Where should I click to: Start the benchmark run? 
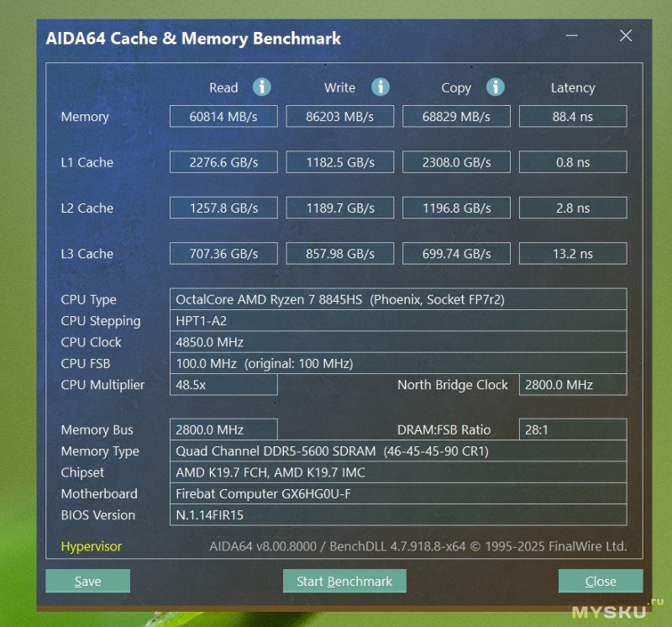tap(344, 582)
